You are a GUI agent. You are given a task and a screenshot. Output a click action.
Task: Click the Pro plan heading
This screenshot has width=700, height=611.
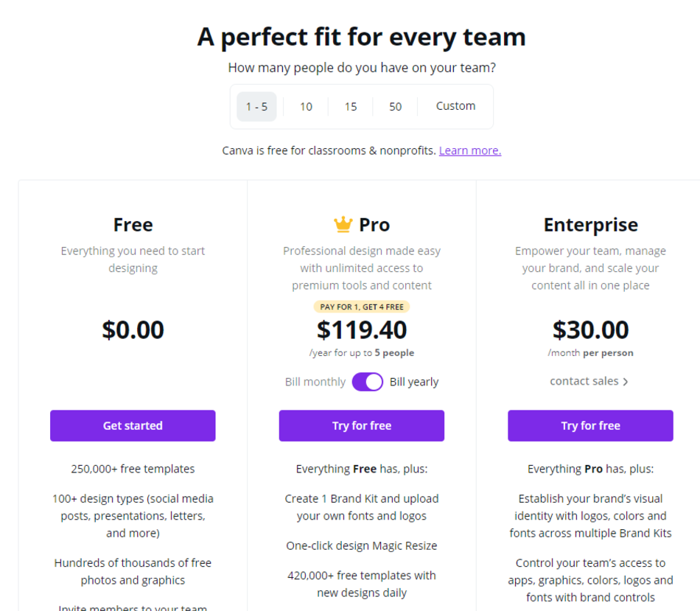tap(374, 225)
